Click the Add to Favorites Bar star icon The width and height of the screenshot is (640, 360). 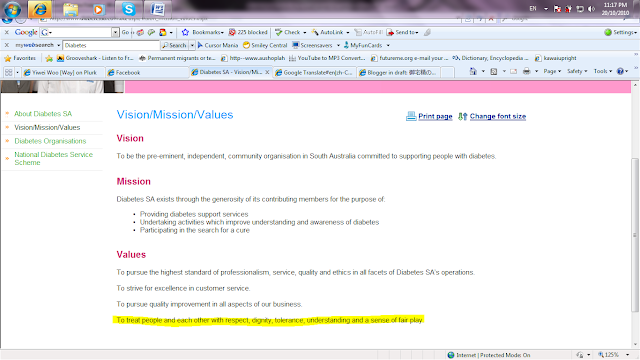pyautogui.click(x=49, y=58)
